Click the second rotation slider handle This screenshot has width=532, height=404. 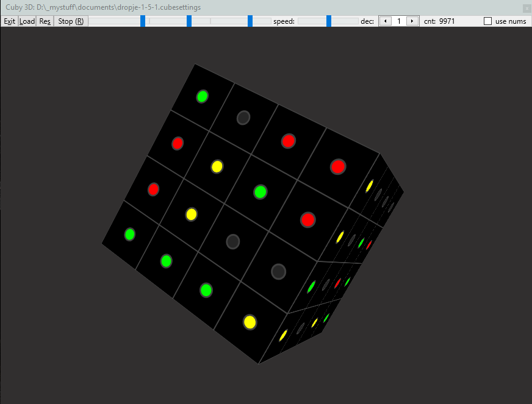(x=189, y=21)
